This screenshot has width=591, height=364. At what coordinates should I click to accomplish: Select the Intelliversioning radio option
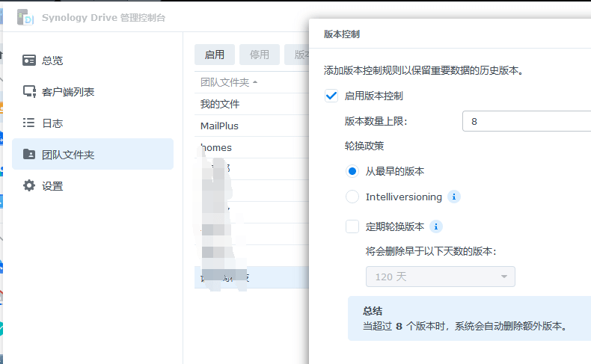pos(352,197)
